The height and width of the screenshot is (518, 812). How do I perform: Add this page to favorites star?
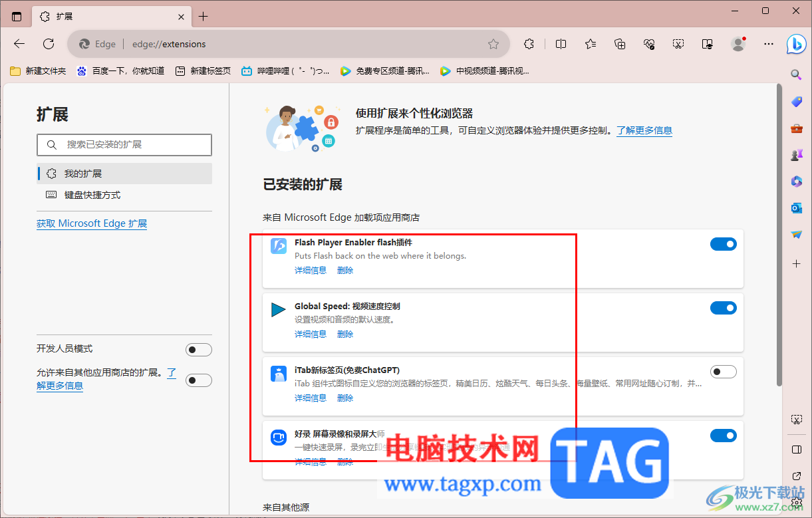click(493, 44)
